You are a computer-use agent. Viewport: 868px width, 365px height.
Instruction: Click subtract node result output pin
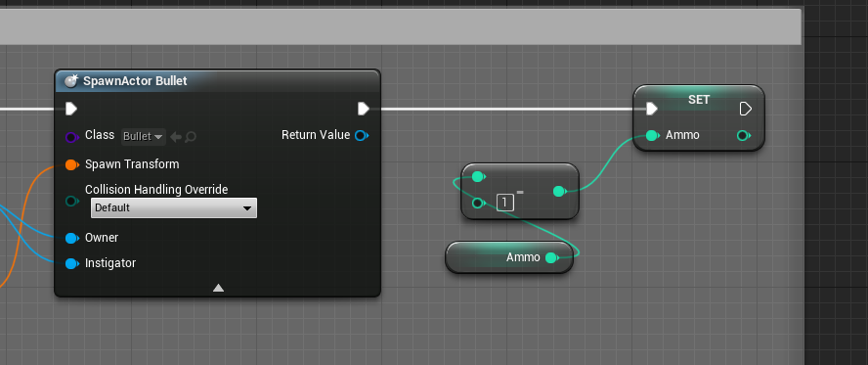[x=559, y=192]
